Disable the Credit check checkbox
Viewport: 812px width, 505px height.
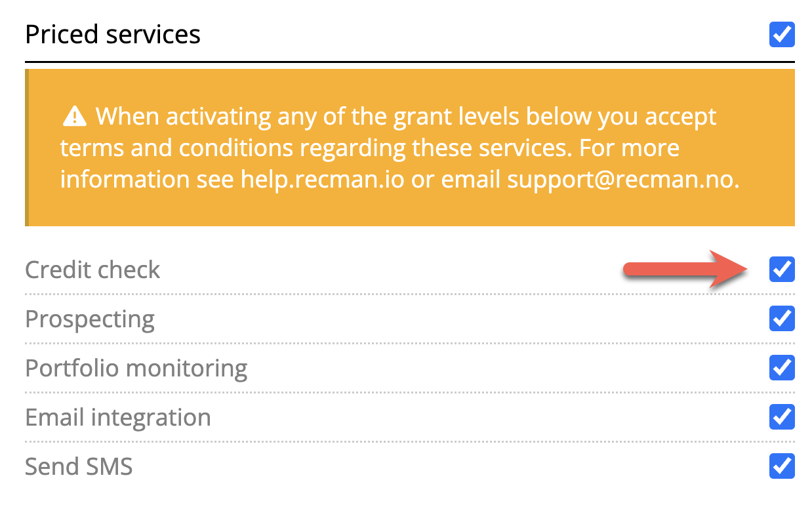pyautogui.click(x=781, y=270)
